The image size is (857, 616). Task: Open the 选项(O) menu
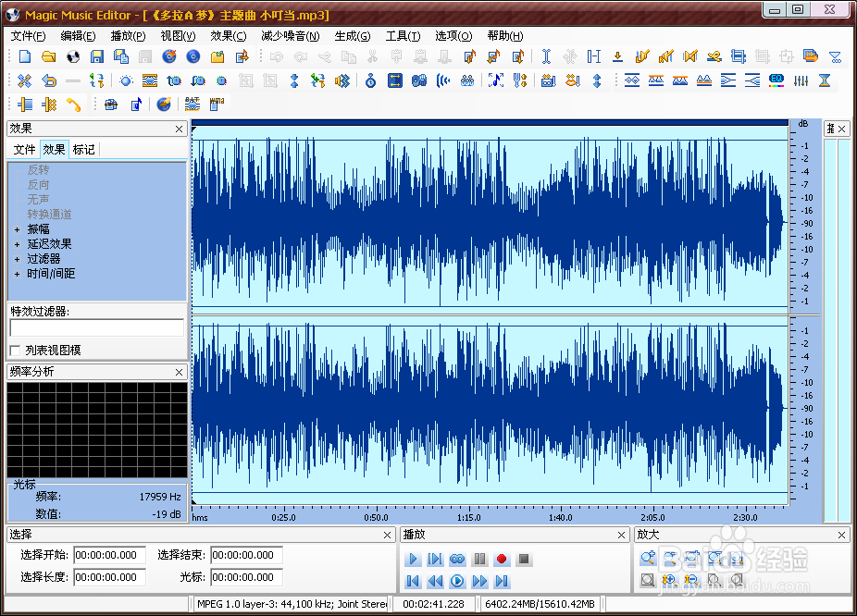tap(453, 36)
